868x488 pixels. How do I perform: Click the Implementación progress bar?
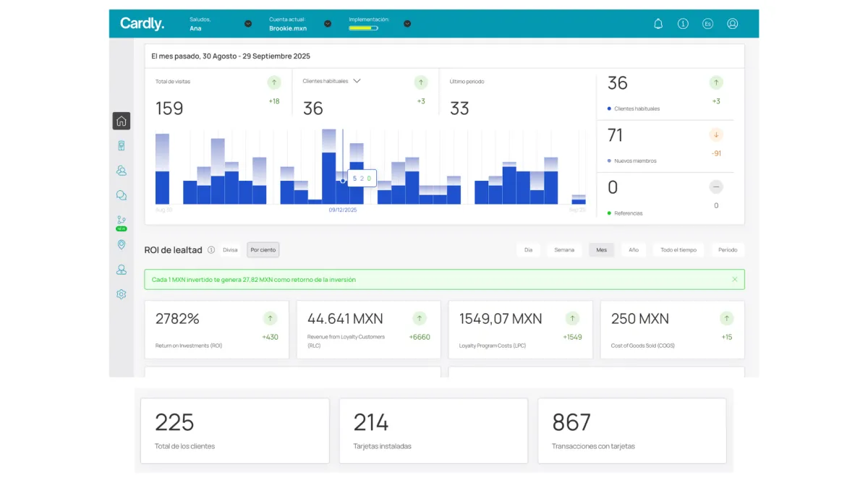tap(363, 28)
